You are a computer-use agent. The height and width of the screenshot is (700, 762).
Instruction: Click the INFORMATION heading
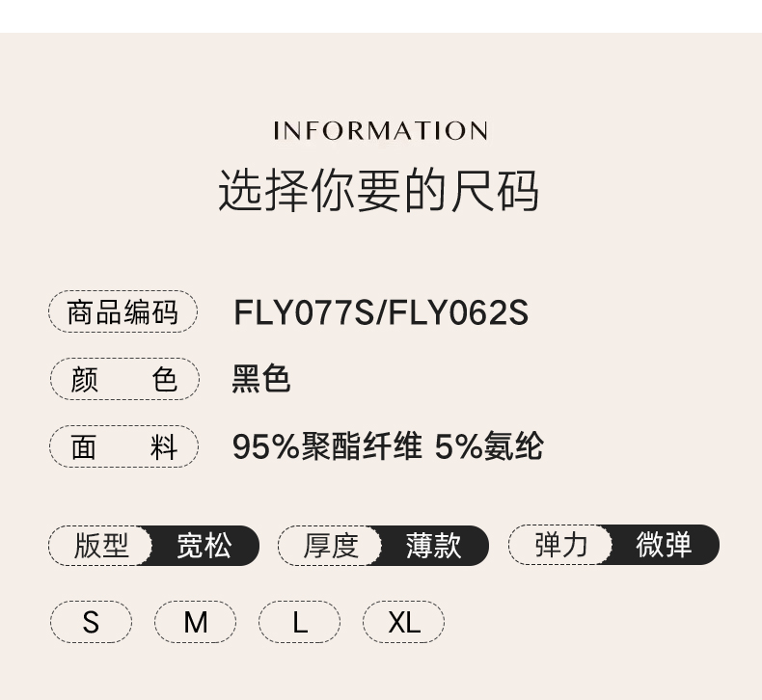380,131
